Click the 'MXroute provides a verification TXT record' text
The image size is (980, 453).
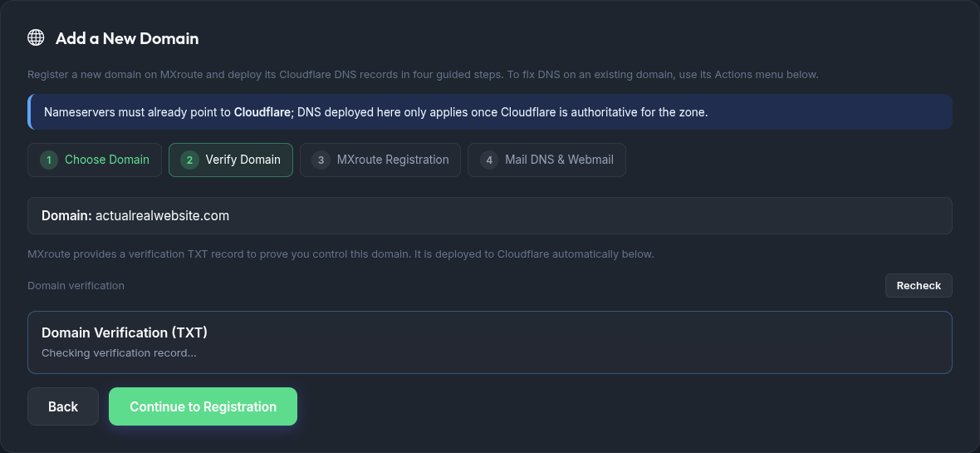(x=341, y=254)
